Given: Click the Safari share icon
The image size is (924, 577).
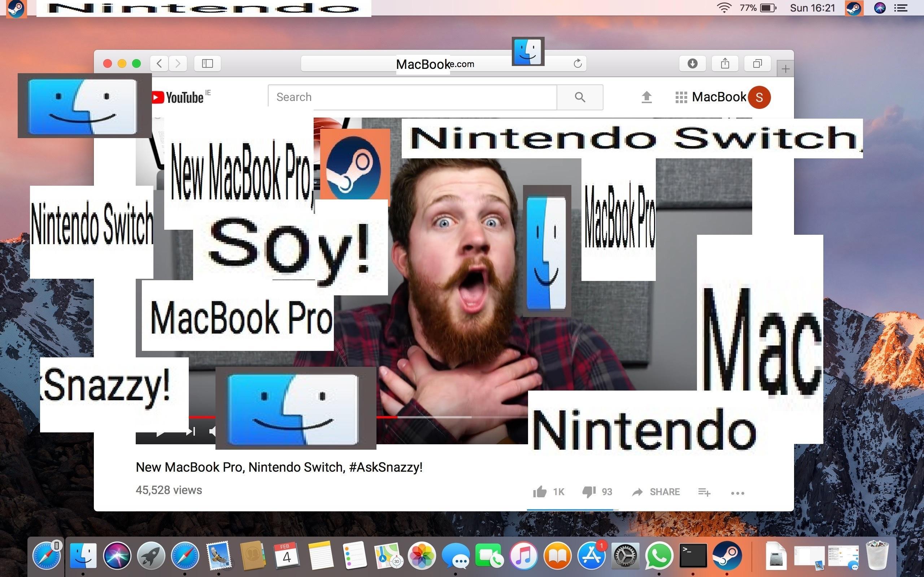Looking at the screenshot, I should click(x=725, y=63).
